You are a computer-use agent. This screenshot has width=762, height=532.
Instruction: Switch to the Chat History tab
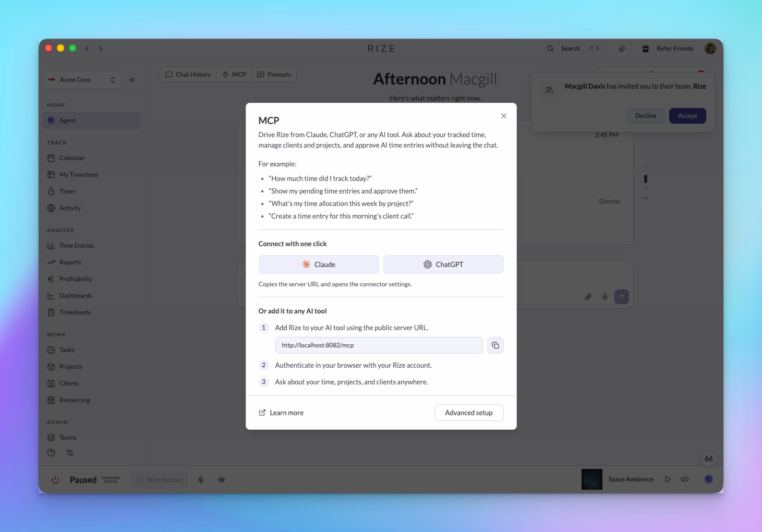pos(188,75)
